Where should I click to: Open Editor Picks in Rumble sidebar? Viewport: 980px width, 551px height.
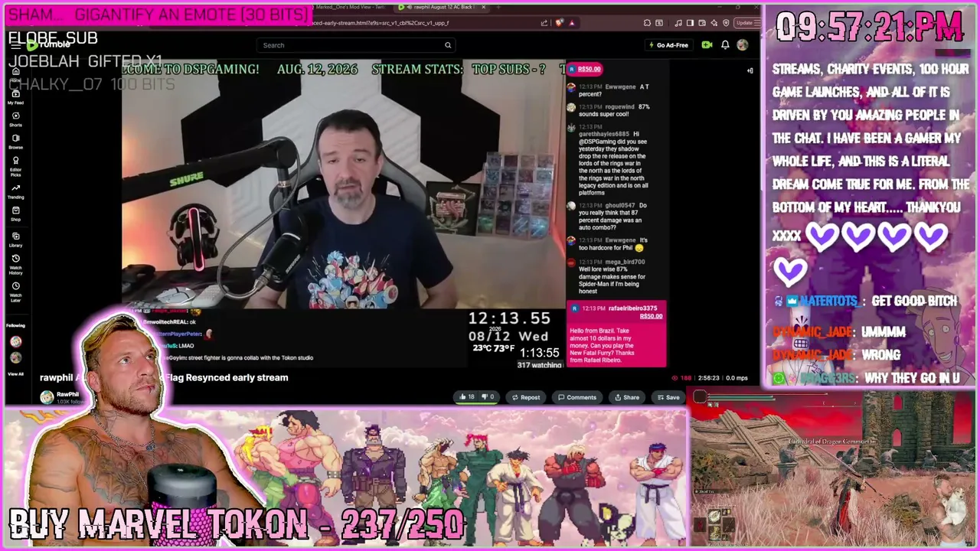(15, 168)
